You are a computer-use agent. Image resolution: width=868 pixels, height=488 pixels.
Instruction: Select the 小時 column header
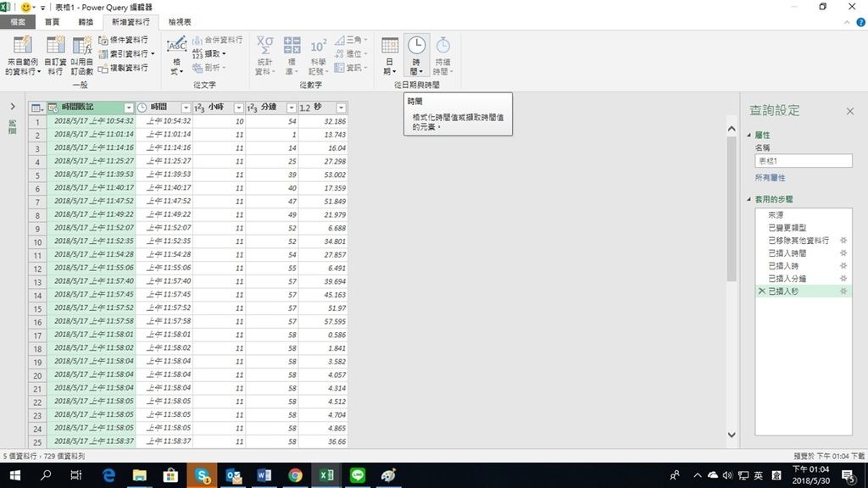coord(219,108)
